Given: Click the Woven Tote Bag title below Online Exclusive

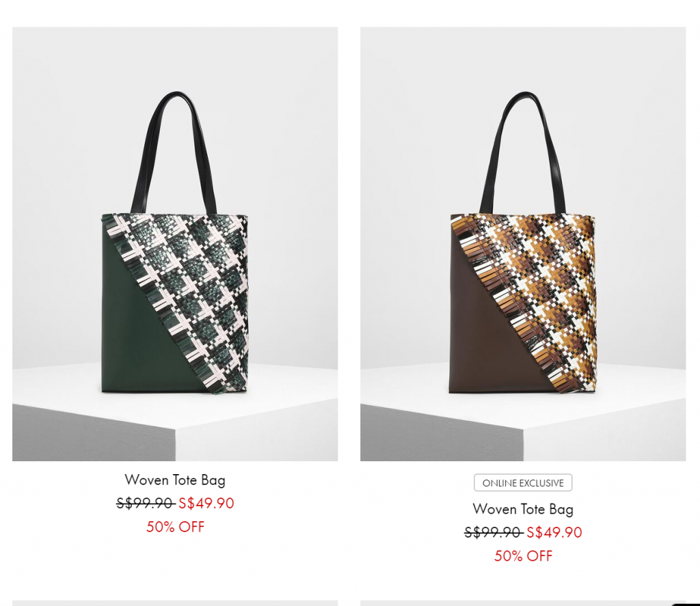Looking at the screenshot, I should pyautogui.click(x=523, y=509).
